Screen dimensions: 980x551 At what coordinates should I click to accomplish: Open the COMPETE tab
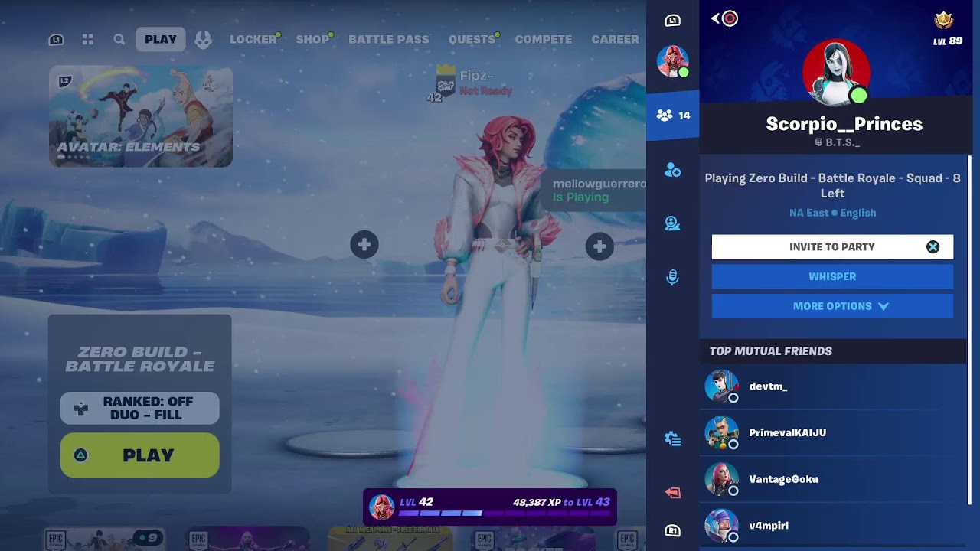544,39
